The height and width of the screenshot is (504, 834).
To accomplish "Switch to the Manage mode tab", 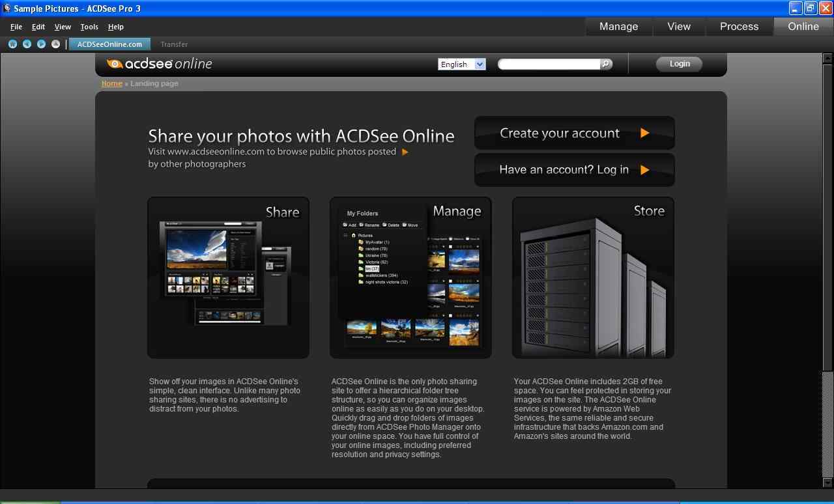I will [618, 26].
